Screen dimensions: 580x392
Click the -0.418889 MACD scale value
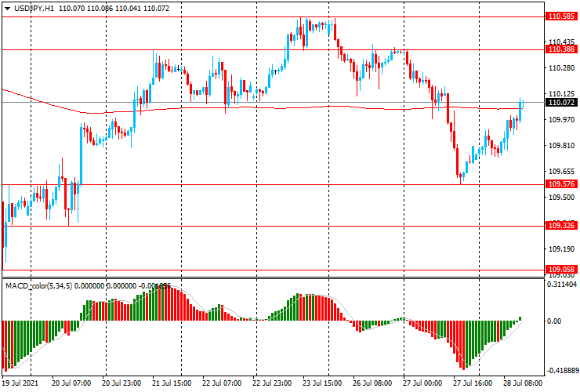click(x=563, y=371)
